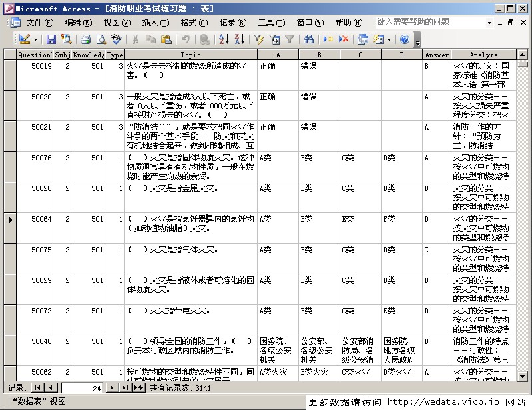Open the 视图 menu
This screenshot has height=410, width=532.
[117, 23]
